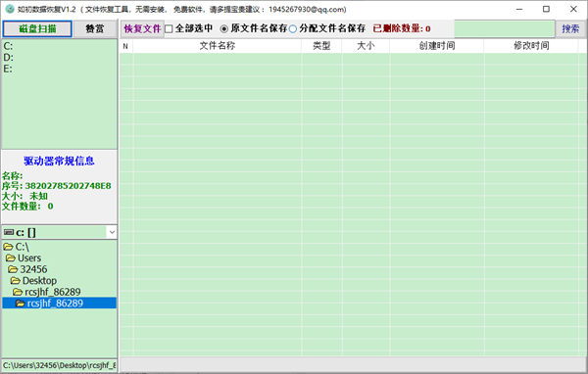Select the Desktop folder in the tree

(33, 280)
